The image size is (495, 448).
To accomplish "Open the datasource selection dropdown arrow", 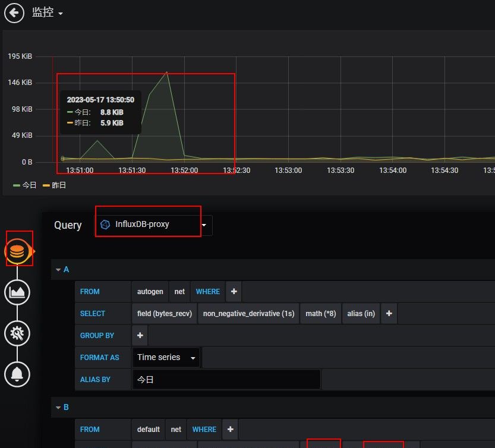I will click(x=204, y=225).
